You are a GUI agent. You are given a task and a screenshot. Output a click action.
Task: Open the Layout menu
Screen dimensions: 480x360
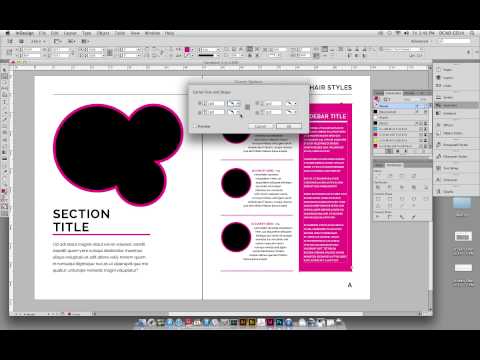pyautogui.click(x=70, y=33)
